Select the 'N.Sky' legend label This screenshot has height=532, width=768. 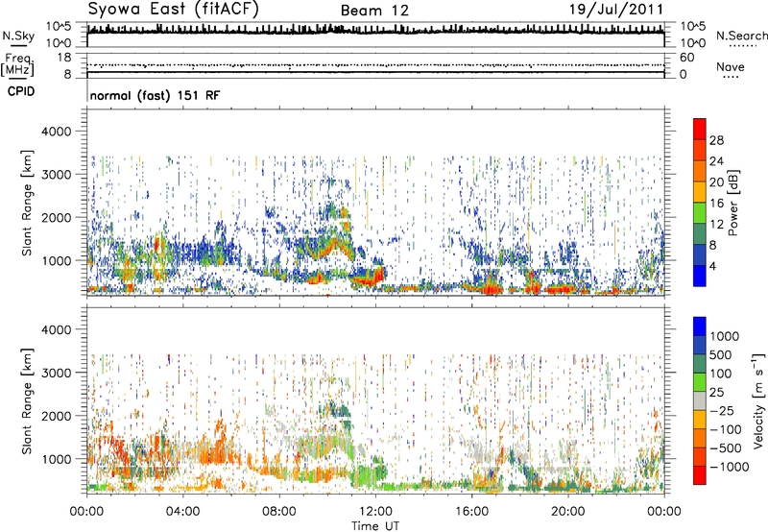click(x=18, y=36)
